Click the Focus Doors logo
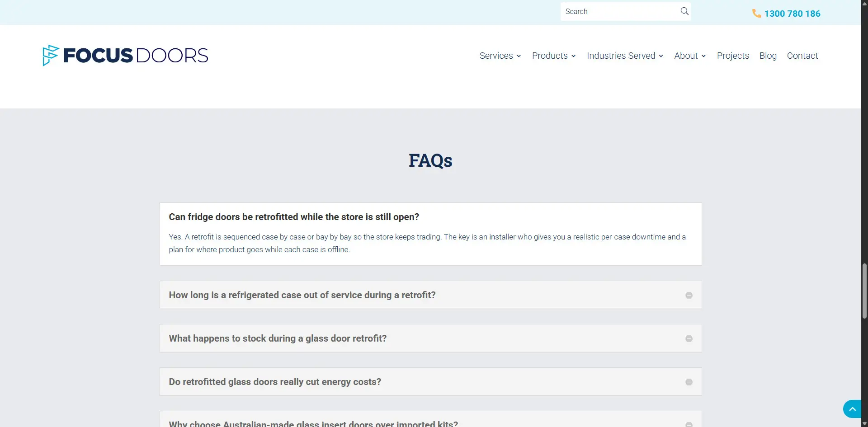The width and height of the screenshot is (868, 427). tap(125, 56)
